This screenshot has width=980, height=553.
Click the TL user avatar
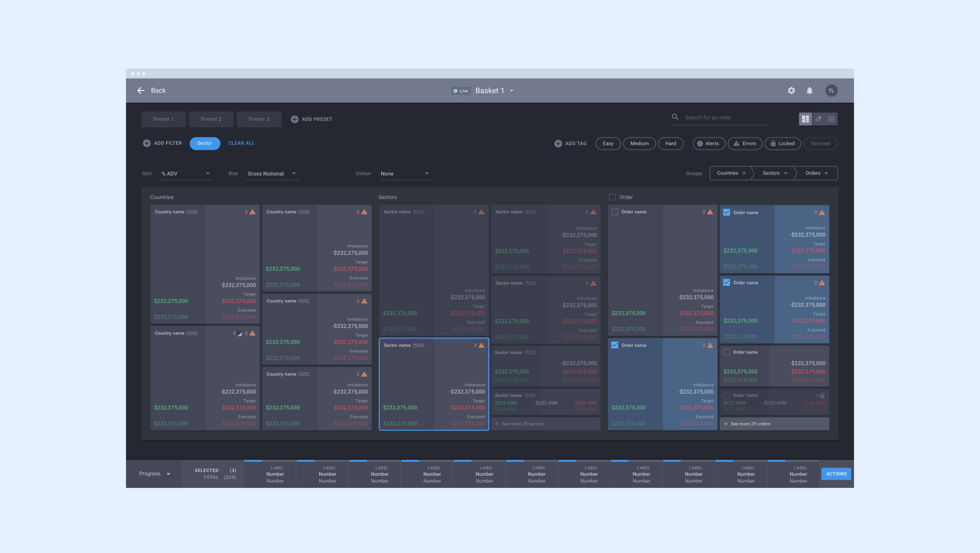tap(831, 91)
